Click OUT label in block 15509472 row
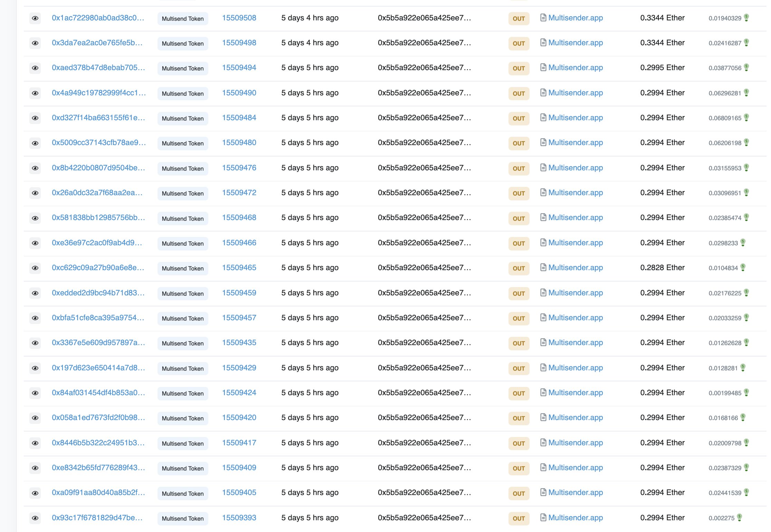Image resolution: width=771 pixels, height=532 pixels. [x=518, y=193]
